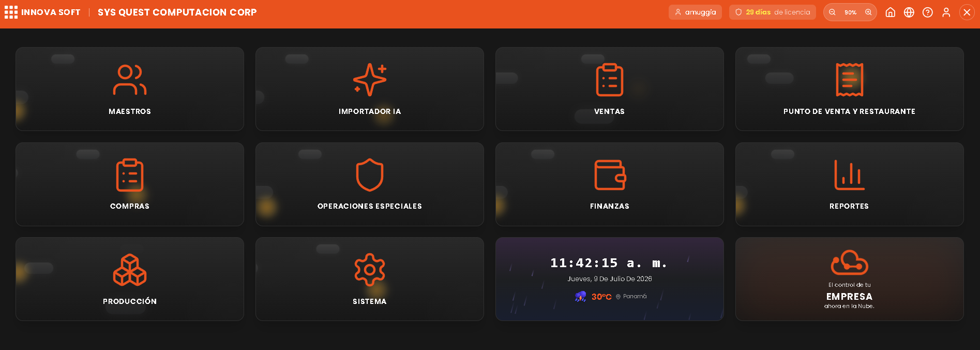Open the Compras clipboard icon
This screenshot has height=350, width=980.
click(x=130, y=175)
